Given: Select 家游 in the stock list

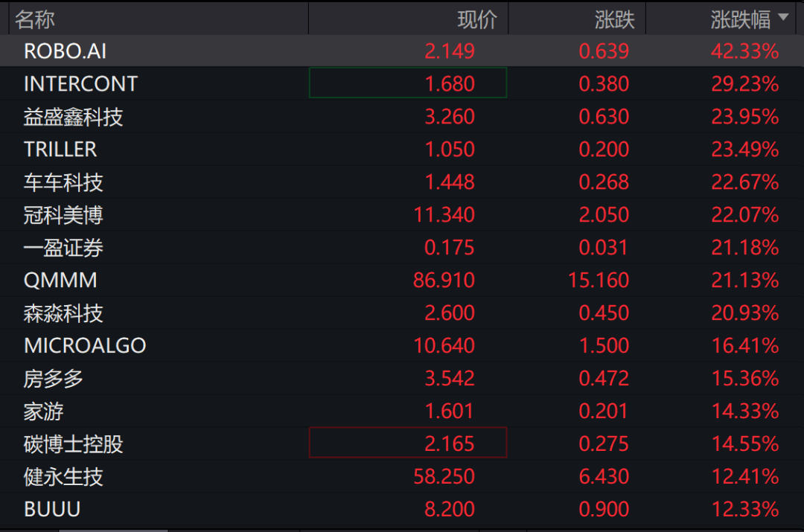Looking at the screenshot, I should coord(43,411).
